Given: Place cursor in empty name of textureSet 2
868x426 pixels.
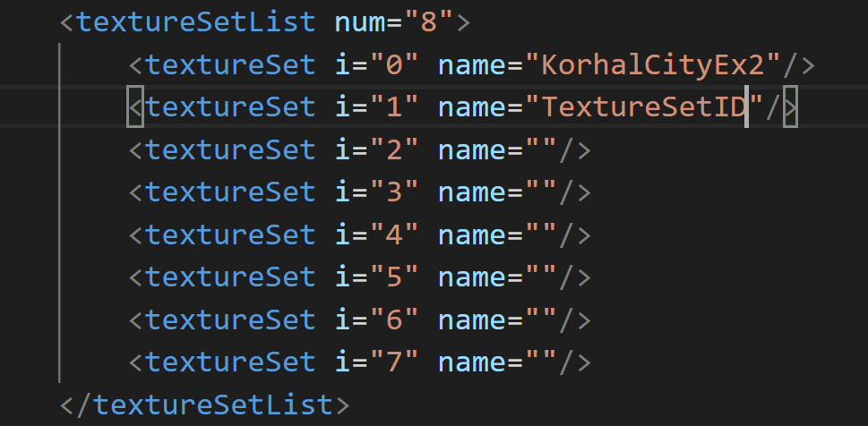Looking at the screenshot, I should click(x=542, y=149).
